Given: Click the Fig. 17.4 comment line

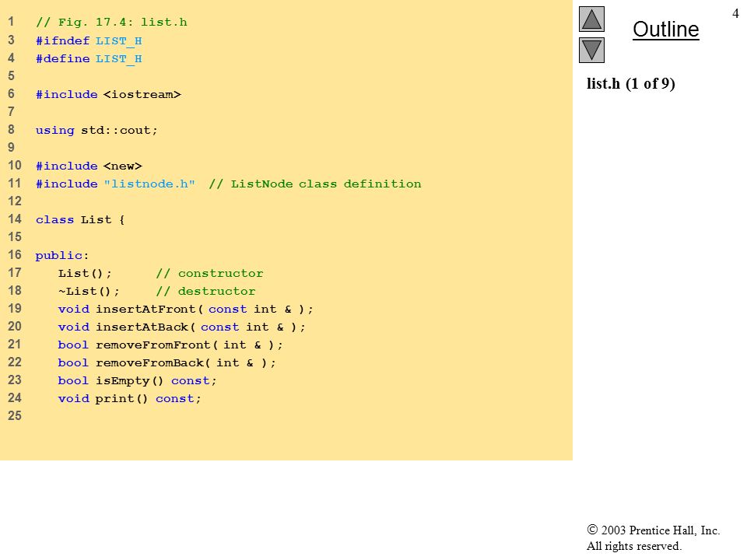Looking at the screenshot, I should (x=111, y=23).
